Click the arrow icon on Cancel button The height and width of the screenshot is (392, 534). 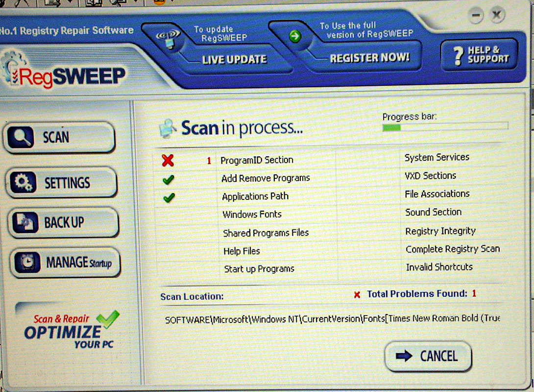pos(404,356)
